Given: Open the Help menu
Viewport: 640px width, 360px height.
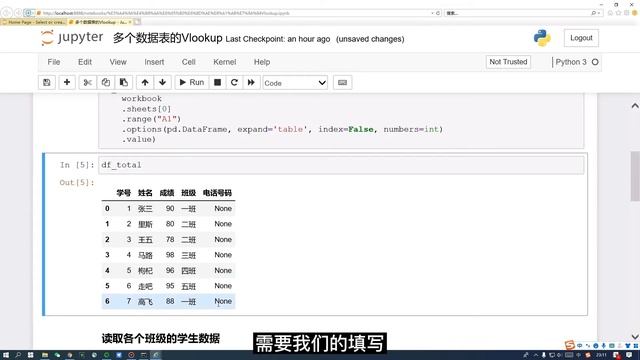Looking at the screenshot, I should [262, 62].
